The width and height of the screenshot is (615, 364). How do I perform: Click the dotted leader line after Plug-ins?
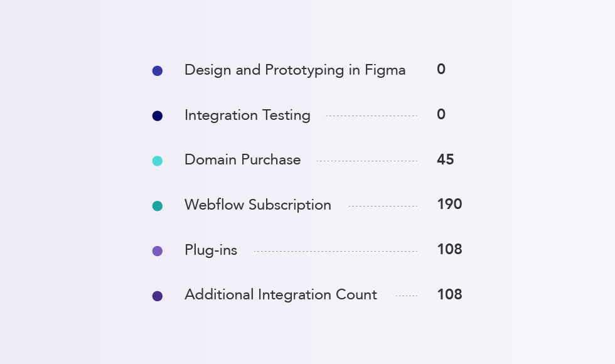click(x=335, y=252)
